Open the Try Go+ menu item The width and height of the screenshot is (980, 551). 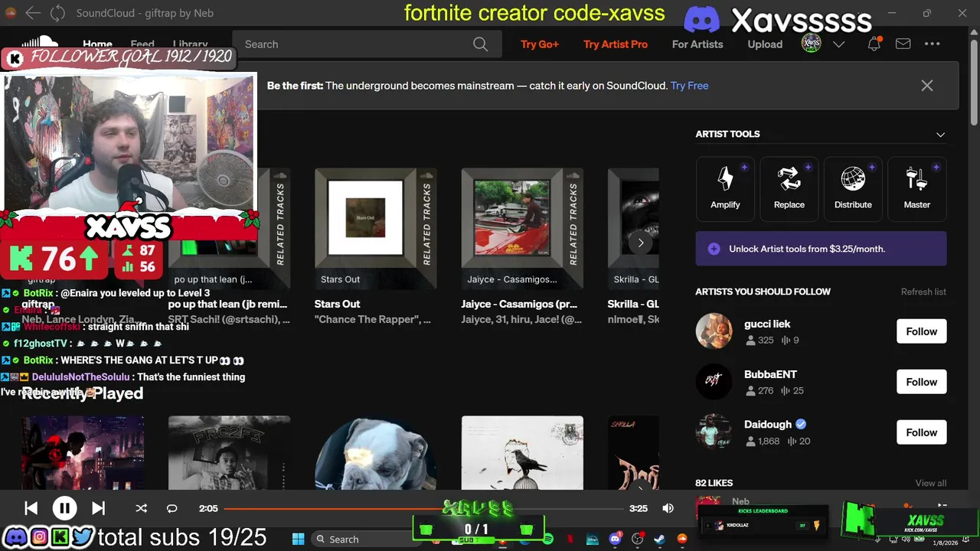pyautogui.click(x=540, y=44)
